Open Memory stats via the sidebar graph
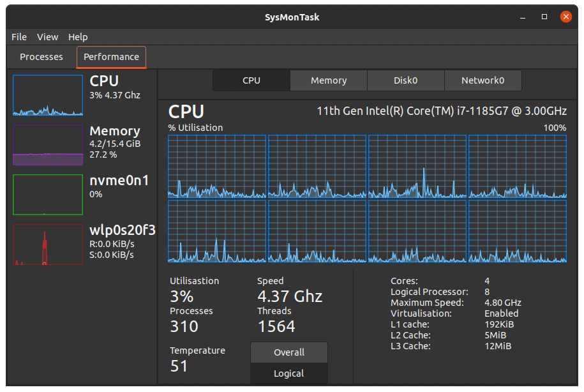The image size is (584, 392). [x=47, y=145]
